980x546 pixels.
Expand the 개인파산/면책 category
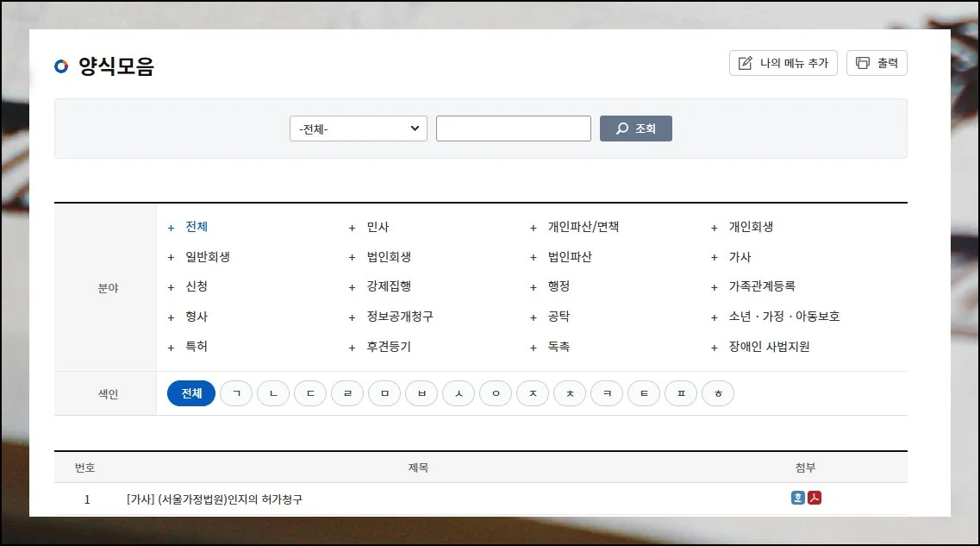click(x=583, y=227)
